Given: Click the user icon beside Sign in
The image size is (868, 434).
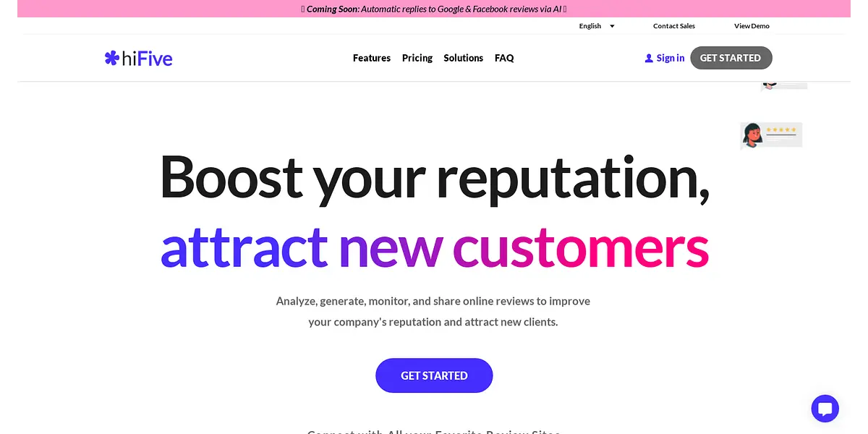Looking at the screenshot, I should [649, 58].
